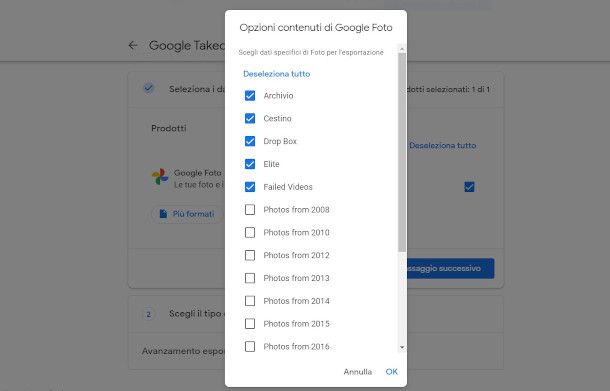The height and width of the screenshot is (391, 610).
Task: Go back with Google Takeout arrow
Action: pyautogui.click(x=133, y=46)
